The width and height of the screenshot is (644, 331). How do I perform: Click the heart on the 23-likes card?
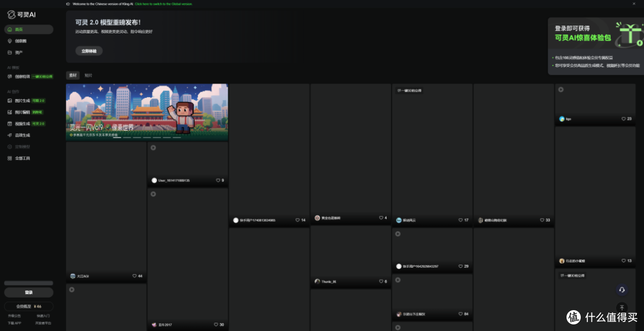pos(624,119)
